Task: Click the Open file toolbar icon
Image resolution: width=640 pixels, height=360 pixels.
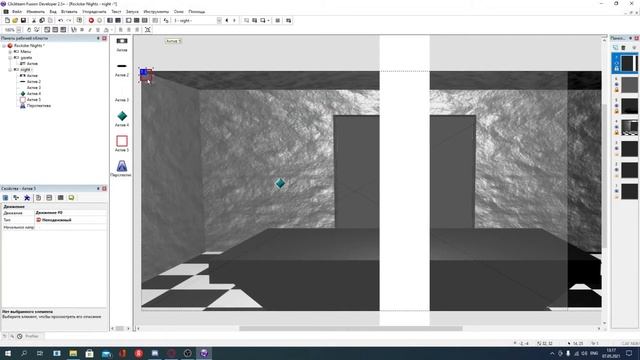Action: pyautogui.click(x=15, y=20)
